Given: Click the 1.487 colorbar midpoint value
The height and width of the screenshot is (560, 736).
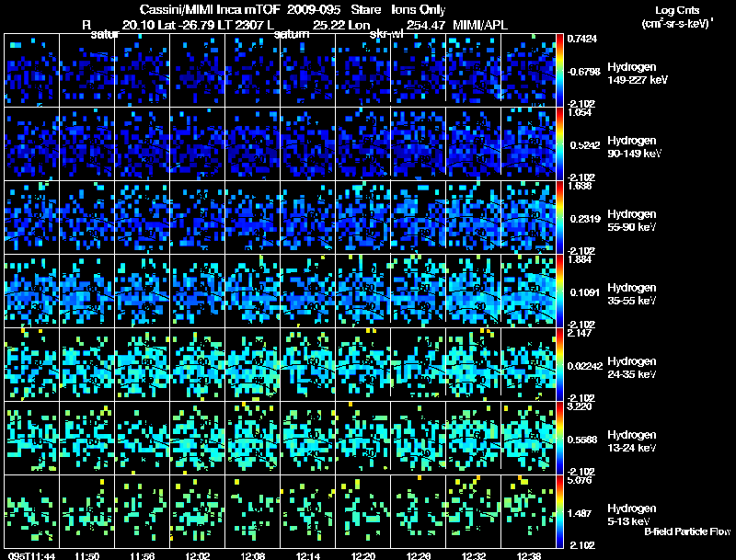Looking at the screenshot, I should coord(580,514).
